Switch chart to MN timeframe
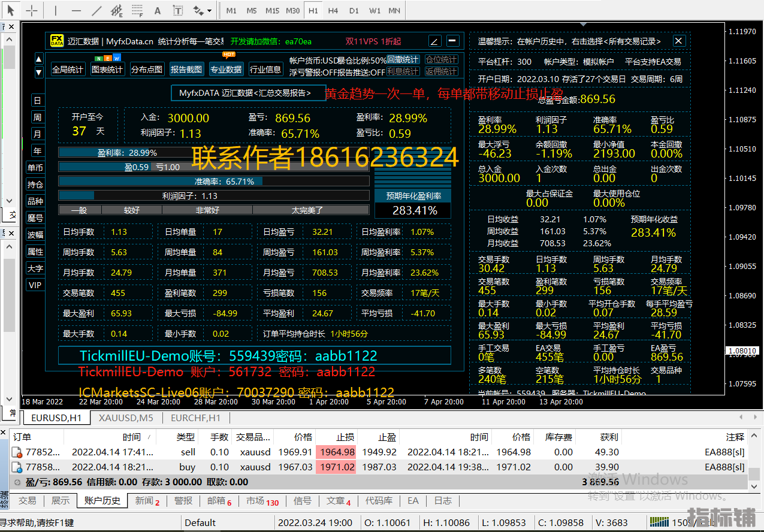Viewport: 764px width, 532px height. click(x=394, y=11)
